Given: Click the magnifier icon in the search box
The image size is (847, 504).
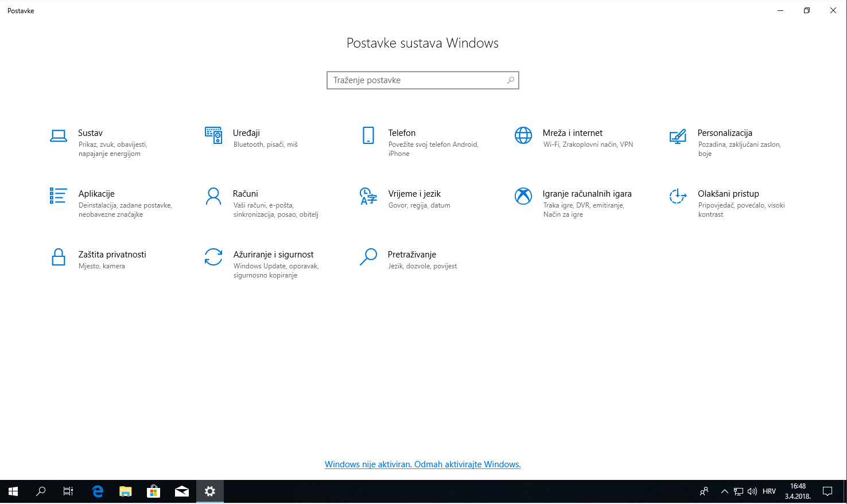Looking at the screenshot, I should (x=510, y=80).
